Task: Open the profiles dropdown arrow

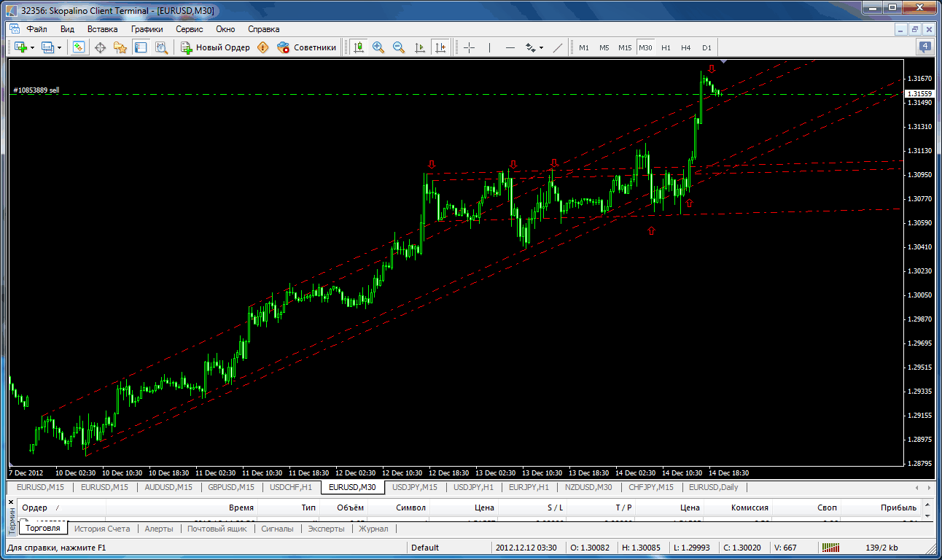Action: 59,48
